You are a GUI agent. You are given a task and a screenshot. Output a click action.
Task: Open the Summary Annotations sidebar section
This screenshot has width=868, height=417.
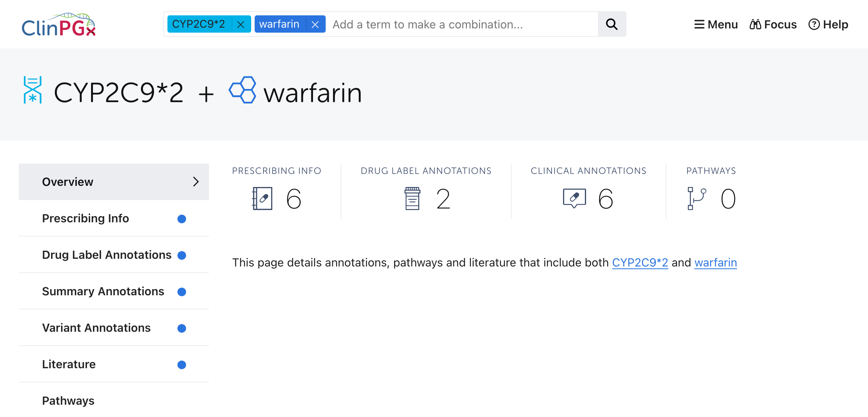coord(103,291)
